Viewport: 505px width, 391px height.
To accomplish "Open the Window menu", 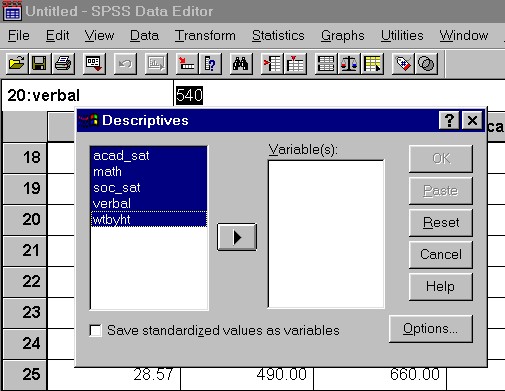I will (464, 35).
